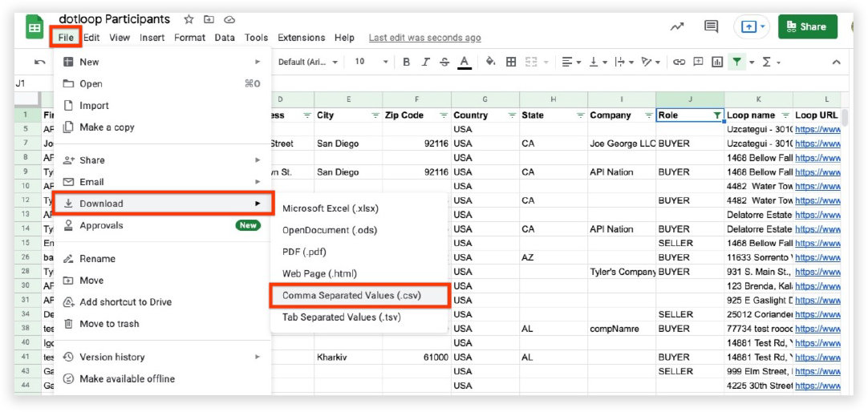Viewport: 868px width, 412px height.
Task: Open the Edit menu
Action: 91,38
